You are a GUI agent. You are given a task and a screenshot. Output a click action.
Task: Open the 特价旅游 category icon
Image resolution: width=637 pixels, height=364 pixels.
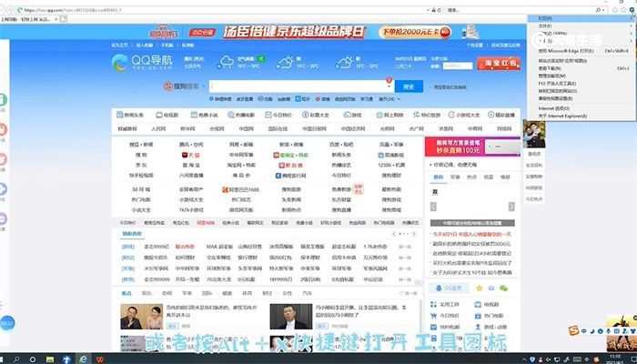[x=427, y=115]
